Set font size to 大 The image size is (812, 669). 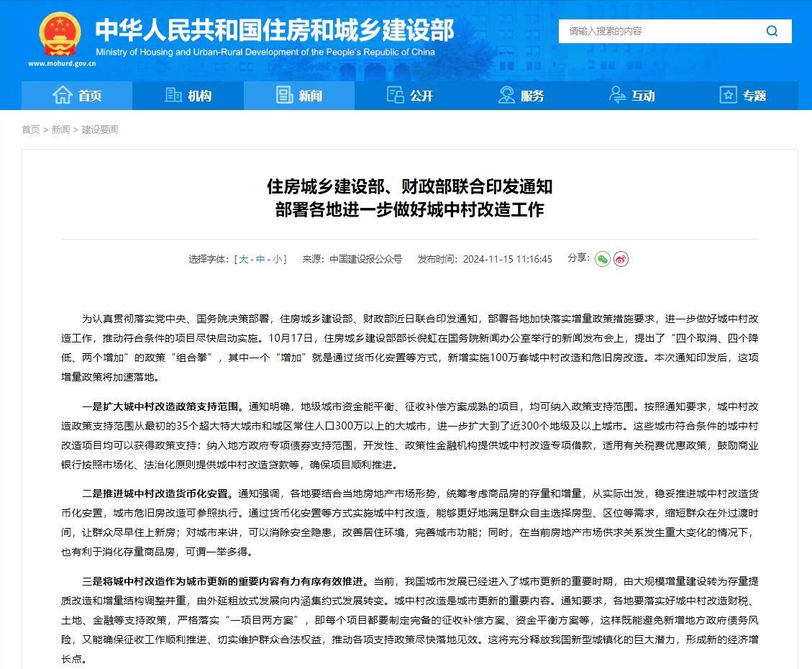(243, 259)
